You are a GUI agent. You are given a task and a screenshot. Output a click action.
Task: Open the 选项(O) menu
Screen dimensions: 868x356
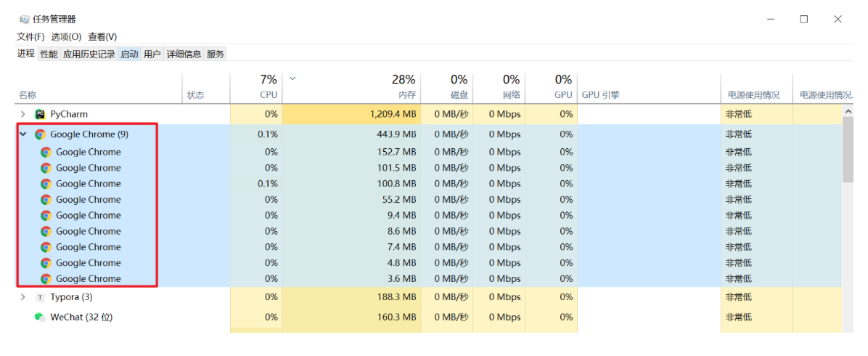pyautogui.click(x=67, y=36)
